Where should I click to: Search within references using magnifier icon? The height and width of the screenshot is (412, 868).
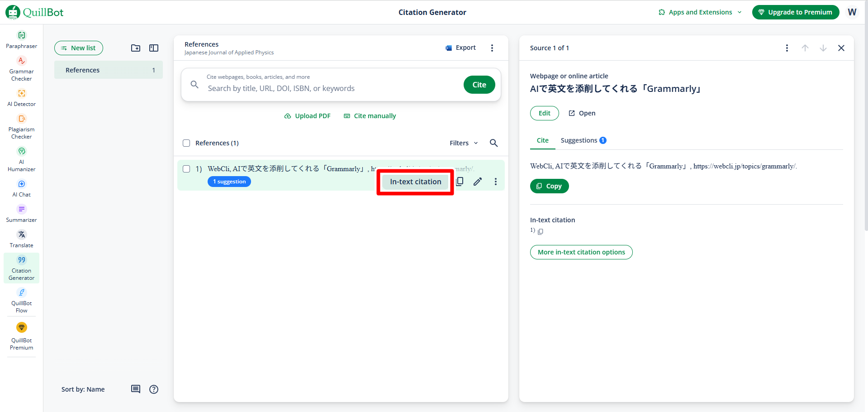pos(494,143)
